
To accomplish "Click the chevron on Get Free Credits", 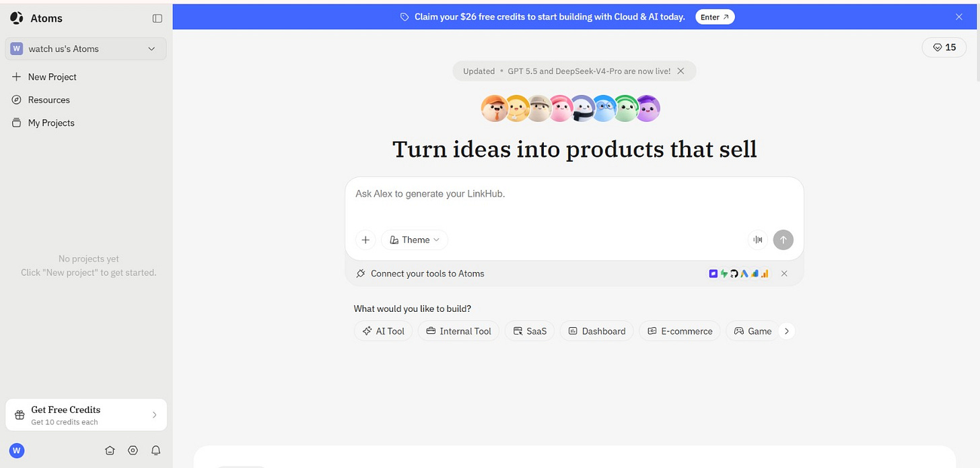I will coord(154,415).
